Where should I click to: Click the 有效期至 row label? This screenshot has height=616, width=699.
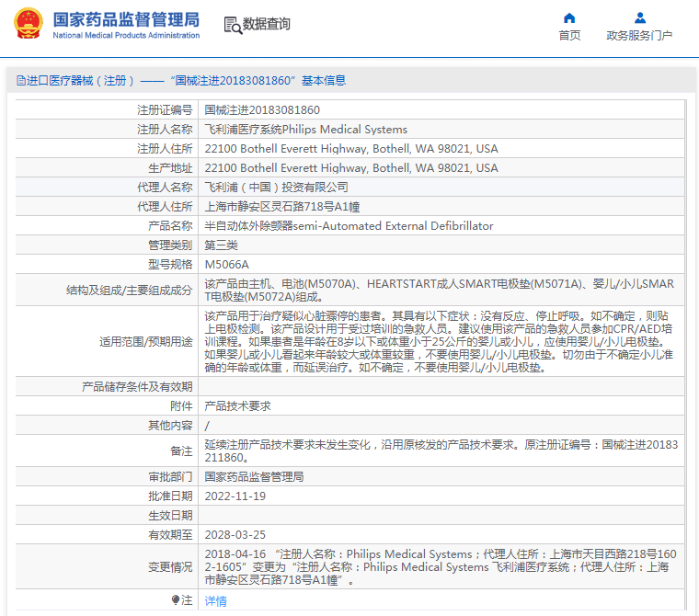click(170, 535)
